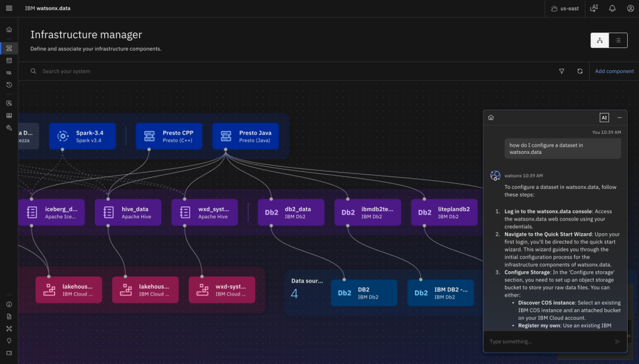This screenshot has height=364, width=639.
Task: Click the Add component link
Action: pyautogui.click(x=614, y=71)
